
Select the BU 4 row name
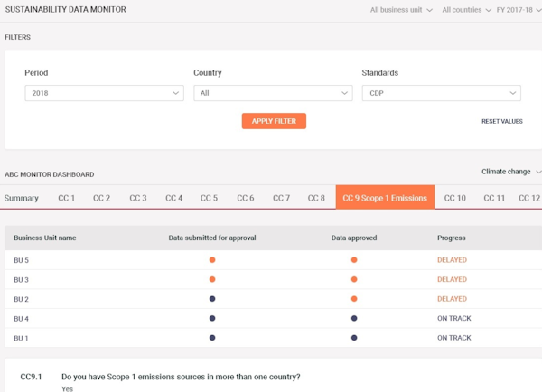(21, 319)
